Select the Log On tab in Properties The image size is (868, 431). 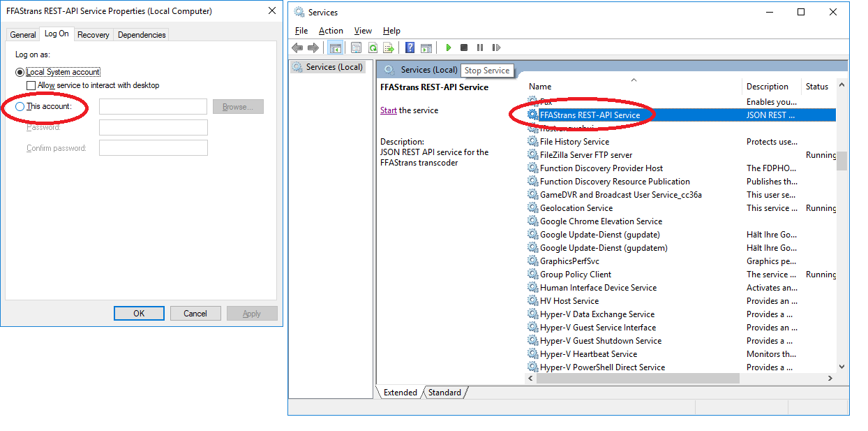click(x=57, y=34)
